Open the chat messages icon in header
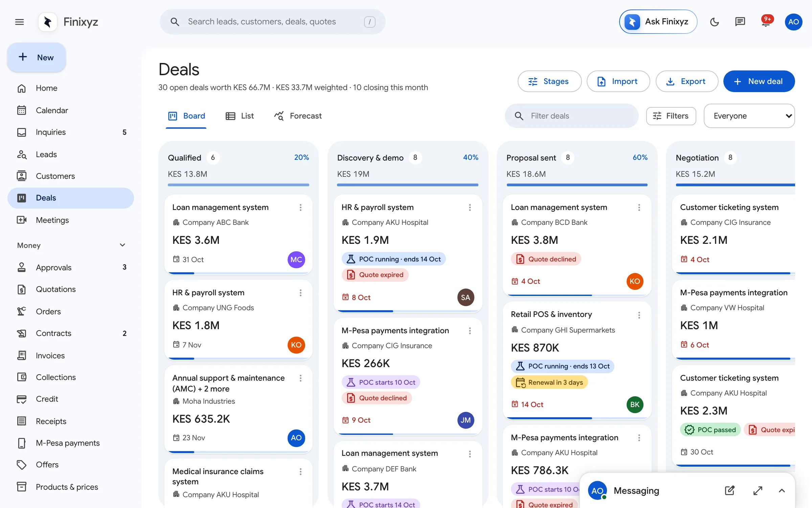The height and width of the screenshot is (508, 812). (x=740, y=22)
